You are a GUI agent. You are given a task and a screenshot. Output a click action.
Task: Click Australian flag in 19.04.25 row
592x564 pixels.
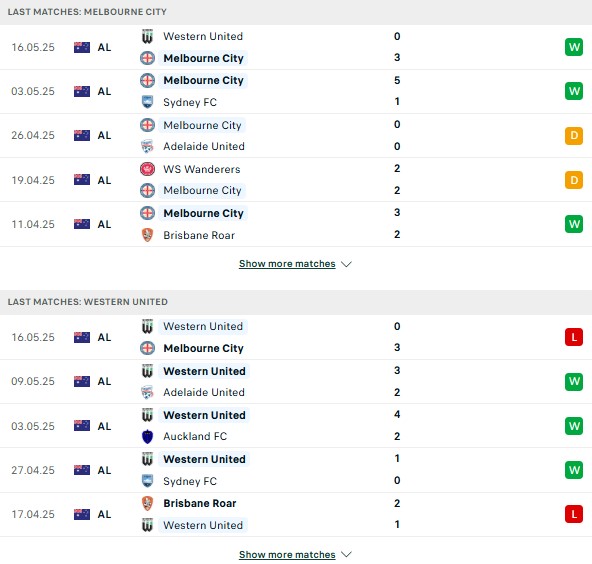point(82,180)
